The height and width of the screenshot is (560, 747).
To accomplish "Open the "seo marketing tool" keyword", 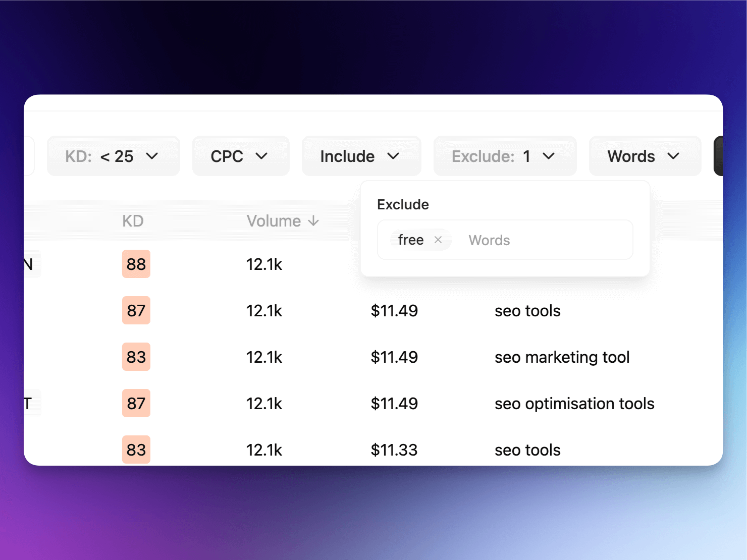I will 562,357.
